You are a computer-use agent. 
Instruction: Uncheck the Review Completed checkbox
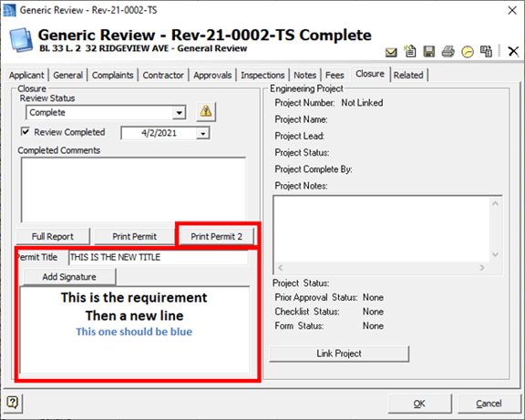point(26,131)
